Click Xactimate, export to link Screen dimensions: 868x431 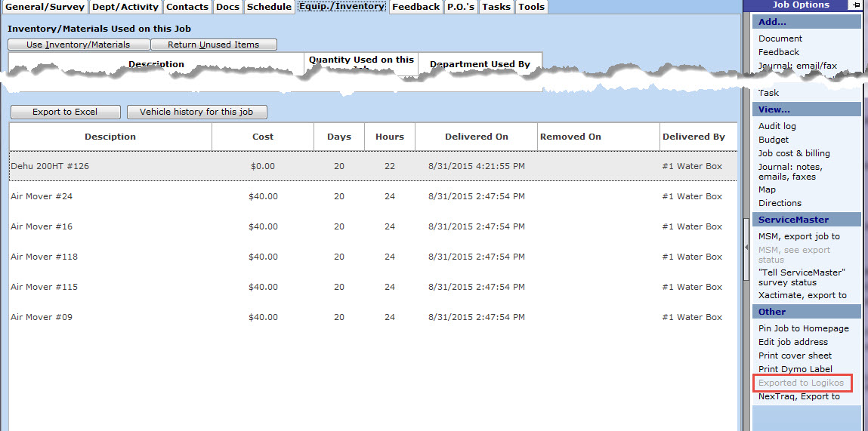pos(802,295)
